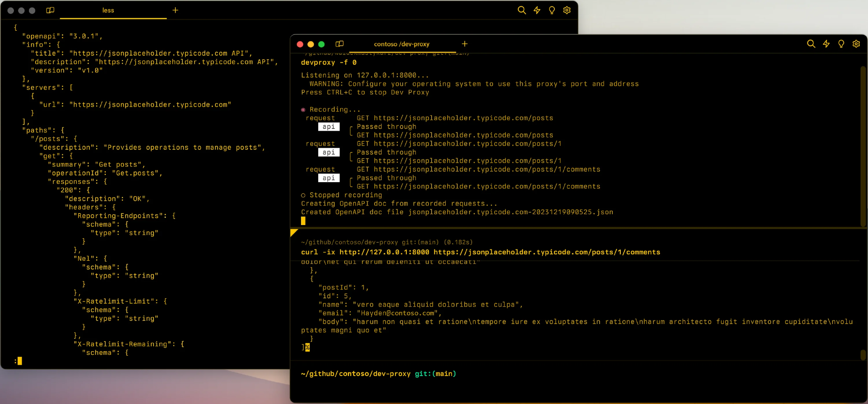This screenshot has width=868, height=404.
Task: Open settings gear in the less window
Action: click(567, 10)
